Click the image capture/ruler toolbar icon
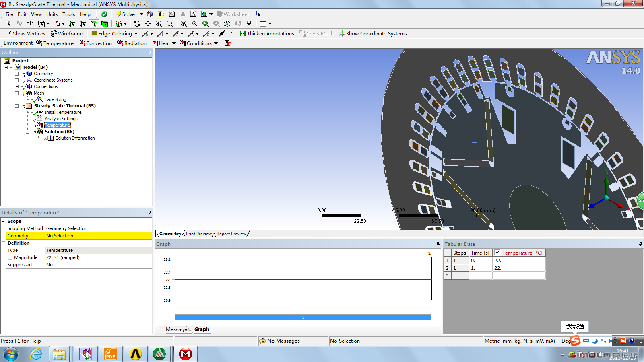Screen dimensions: 644x362 pos(249,24)
